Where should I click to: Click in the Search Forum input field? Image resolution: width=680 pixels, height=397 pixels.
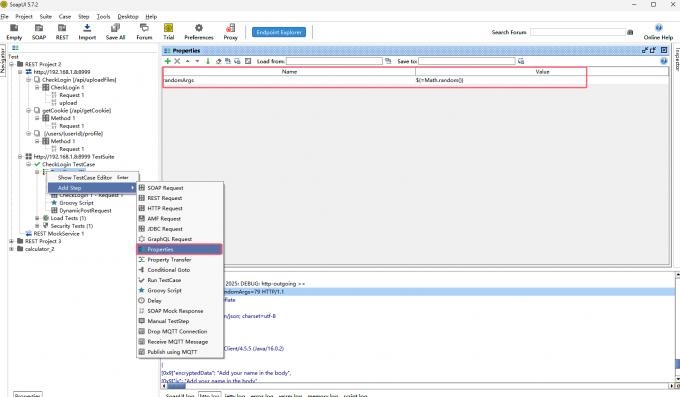point(578,32)
